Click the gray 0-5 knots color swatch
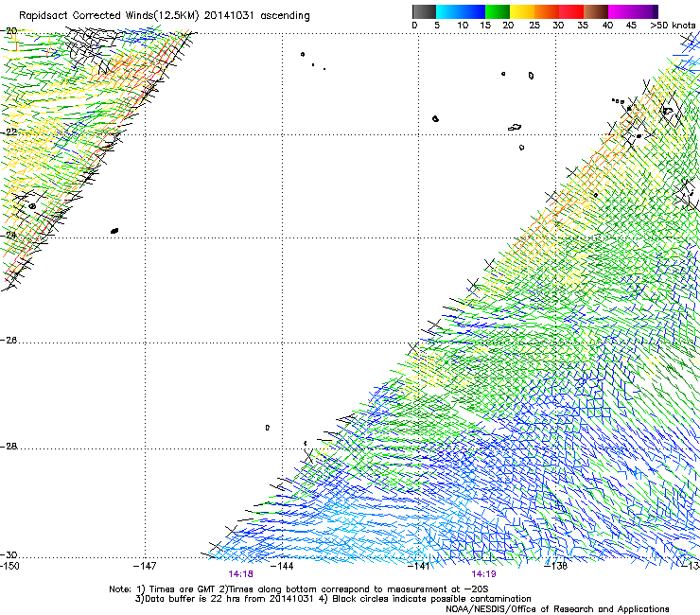Image resolution: width=700 pixels, height=615 pixels. (x=424, y=11)
